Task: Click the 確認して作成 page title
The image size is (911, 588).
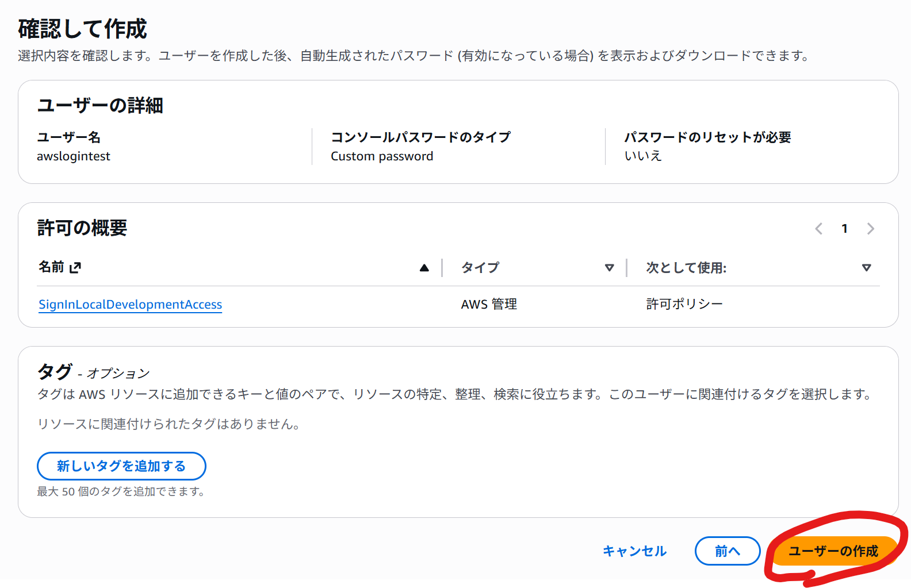Action: 82,29
